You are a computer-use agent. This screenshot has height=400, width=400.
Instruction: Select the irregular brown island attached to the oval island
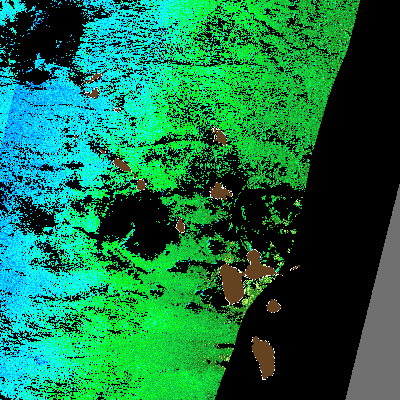[x=258, y=265]
